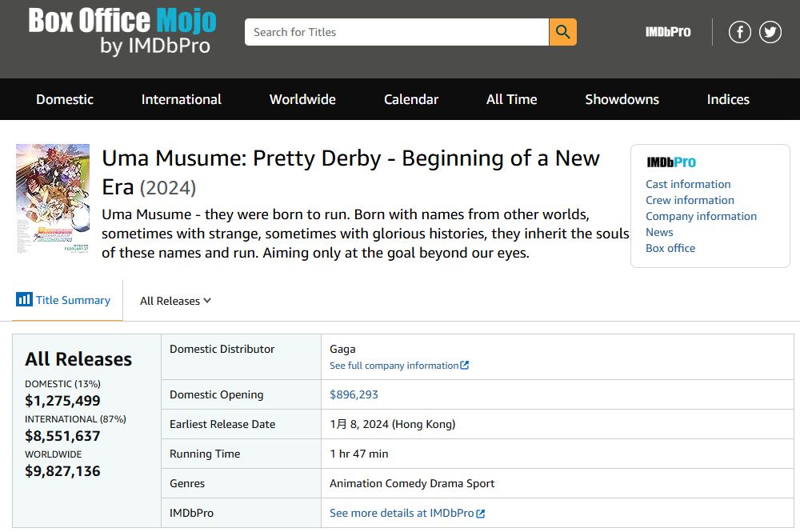Click external link icon beside company information
The height and width of the screenshot is (532, 800).
point(464,366)
